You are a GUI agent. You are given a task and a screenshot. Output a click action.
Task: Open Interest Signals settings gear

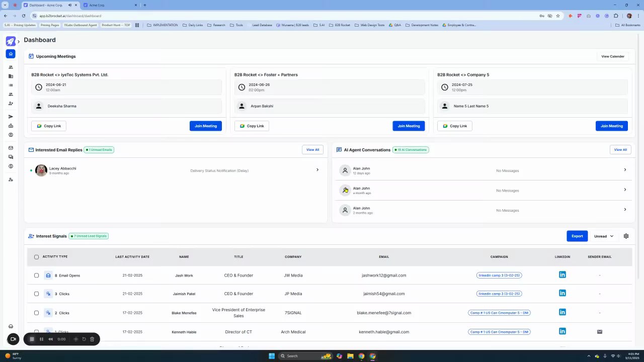(626, 236)
